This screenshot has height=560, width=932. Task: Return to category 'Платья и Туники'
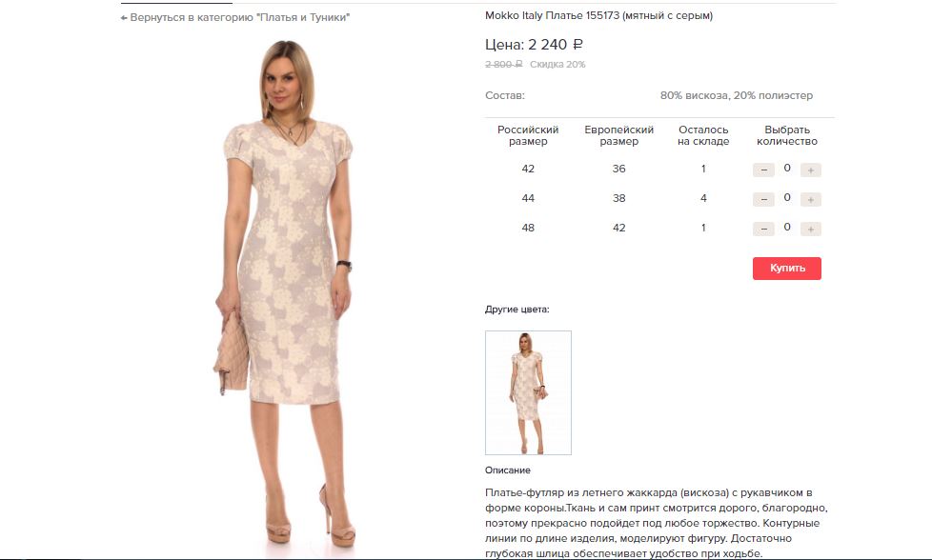point(235,18)
